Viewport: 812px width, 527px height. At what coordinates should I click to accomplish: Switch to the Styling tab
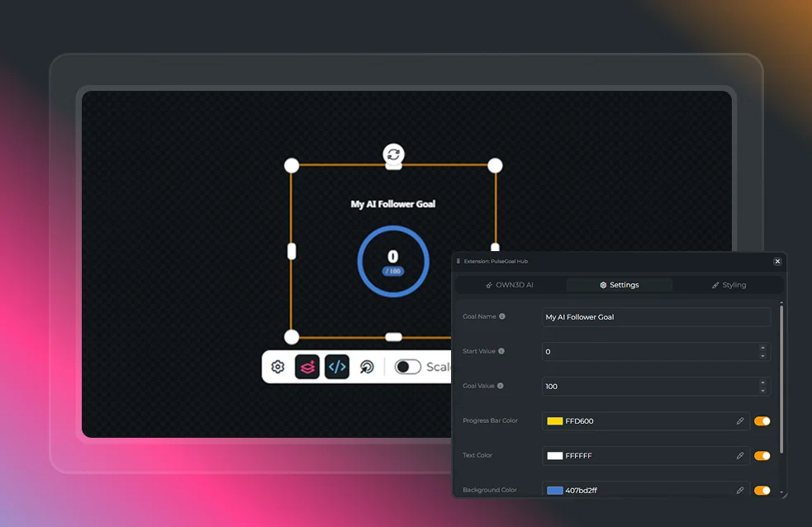coord(729,285)
